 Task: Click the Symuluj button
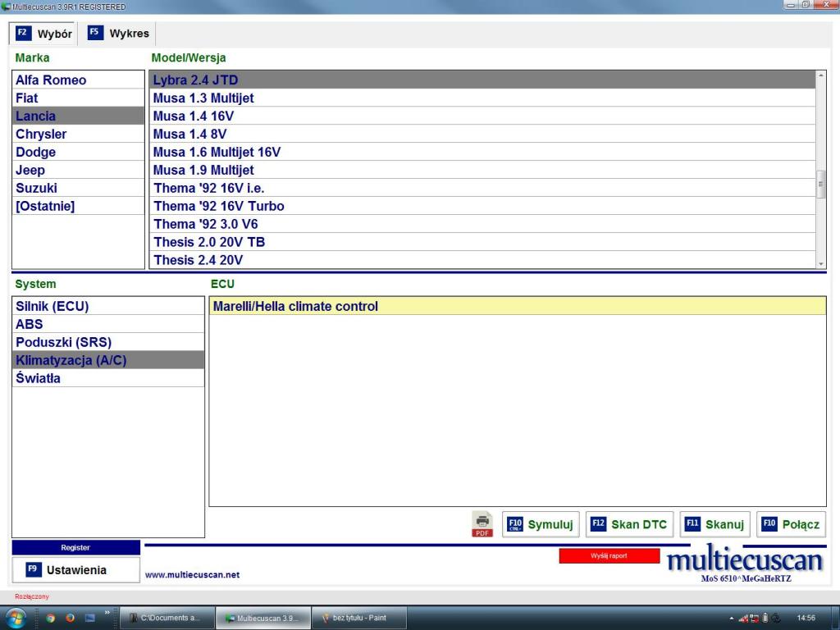(541, 524)
